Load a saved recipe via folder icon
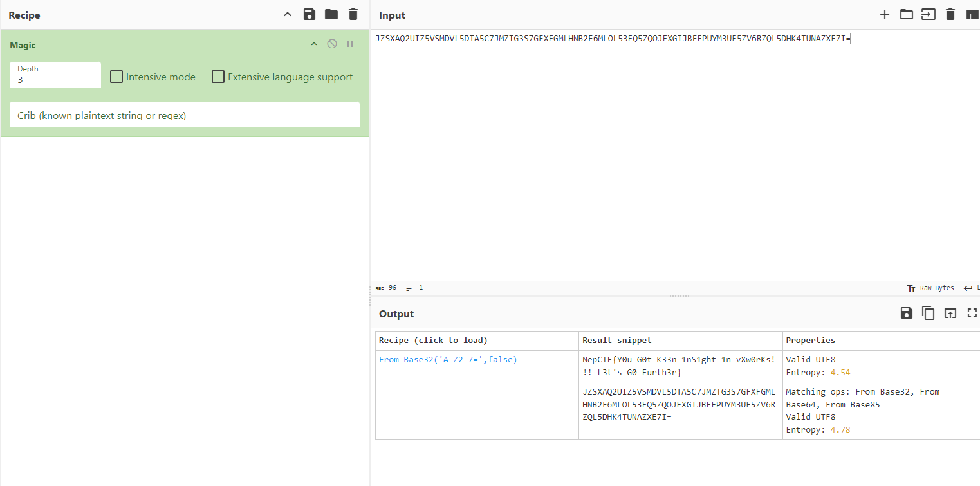 pyautogui.click(x=331, y=15)
